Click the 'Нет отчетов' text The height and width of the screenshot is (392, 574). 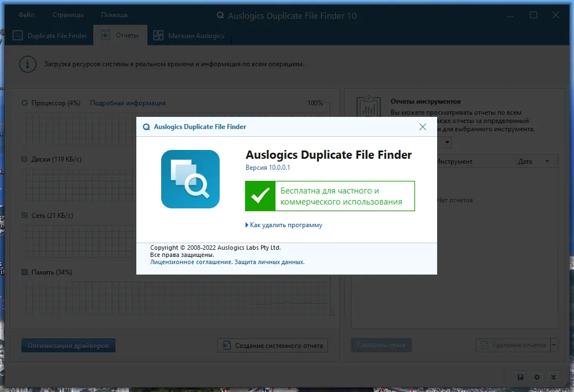click(455, 200)
